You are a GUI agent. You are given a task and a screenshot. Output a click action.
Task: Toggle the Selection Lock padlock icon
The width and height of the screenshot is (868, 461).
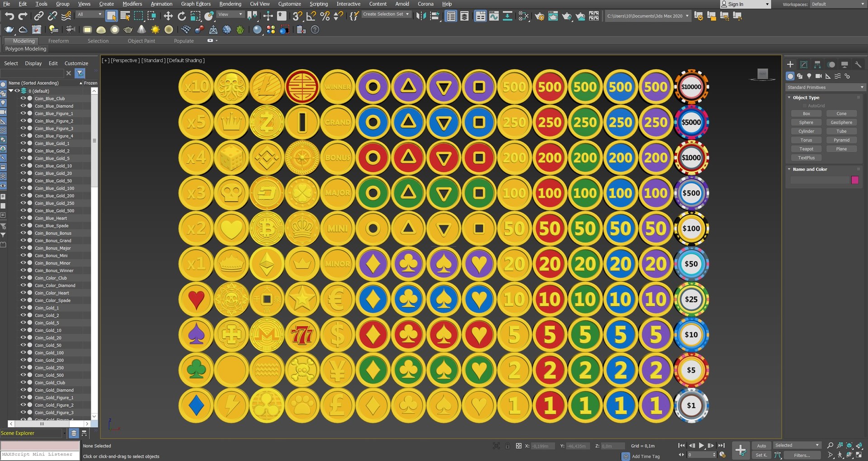[x=507, y=446]
